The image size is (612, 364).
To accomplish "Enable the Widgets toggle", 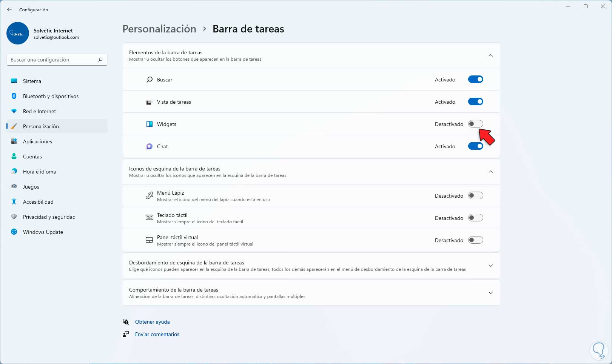I will 475,124.
